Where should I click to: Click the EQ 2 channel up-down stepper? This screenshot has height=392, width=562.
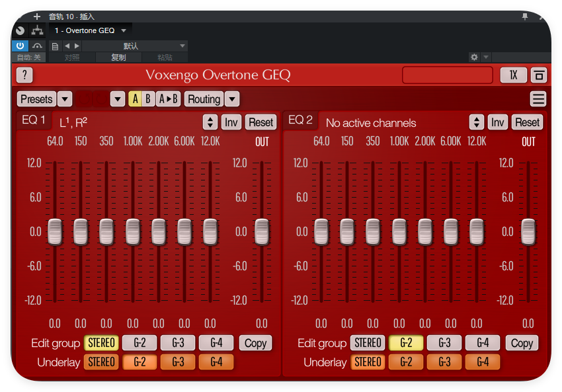[x=477, y=122]
